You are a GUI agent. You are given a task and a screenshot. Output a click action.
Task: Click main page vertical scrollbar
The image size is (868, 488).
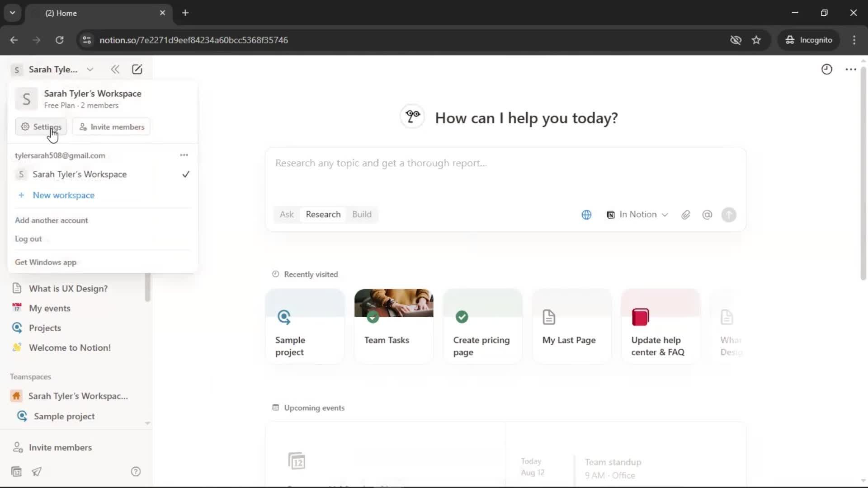[863, 174]
